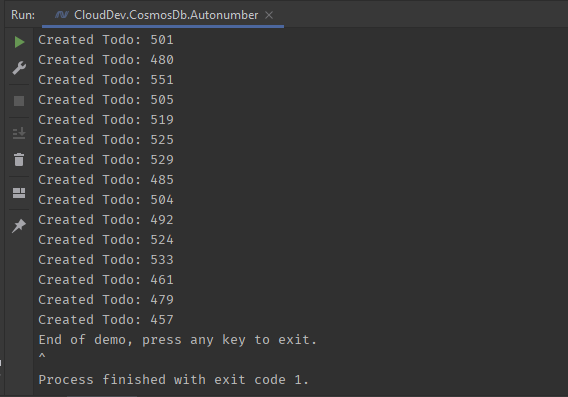Screen dimensions: 568x397
Task: Clear console output with trash icon
Action: [x=19, y=159]
